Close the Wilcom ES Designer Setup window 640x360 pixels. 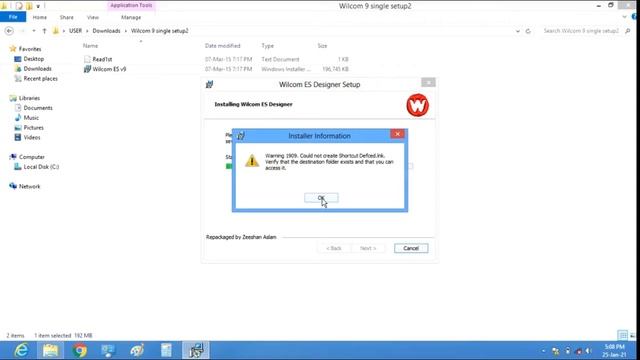(x=428, y=82)
